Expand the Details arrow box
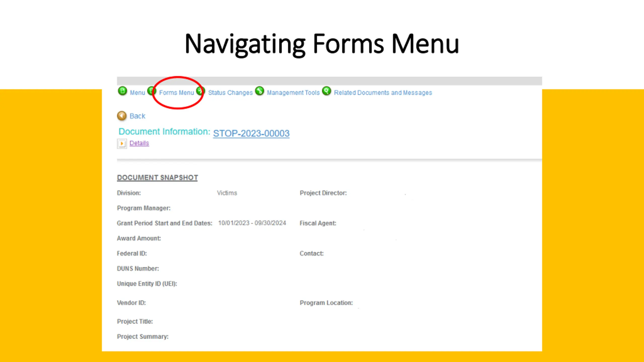Viewport: 644px width, 362px height. tap(122, 144)
